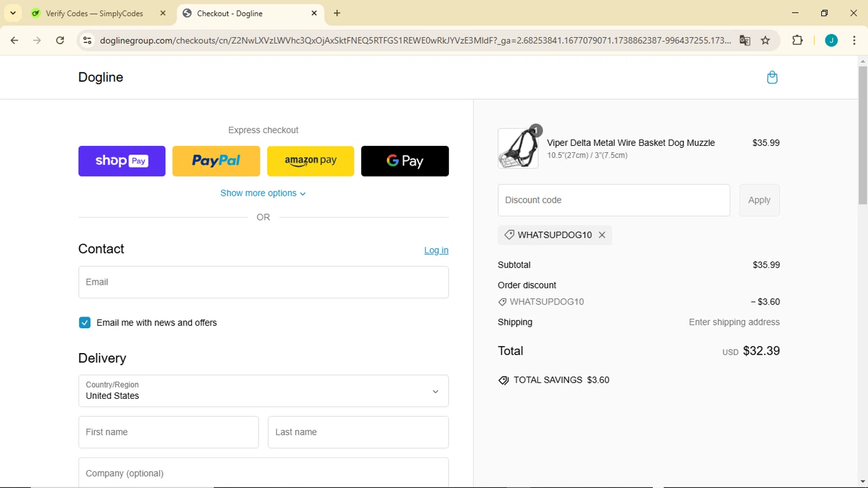Reload the checkout page
The image size is (868, 488).
(60, 41)
